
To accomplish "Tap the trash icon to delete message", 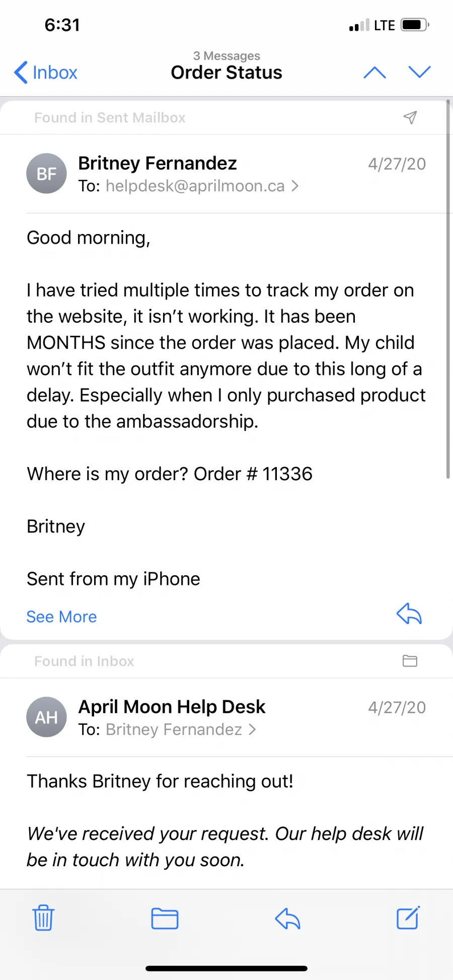I will pos(43,918).
